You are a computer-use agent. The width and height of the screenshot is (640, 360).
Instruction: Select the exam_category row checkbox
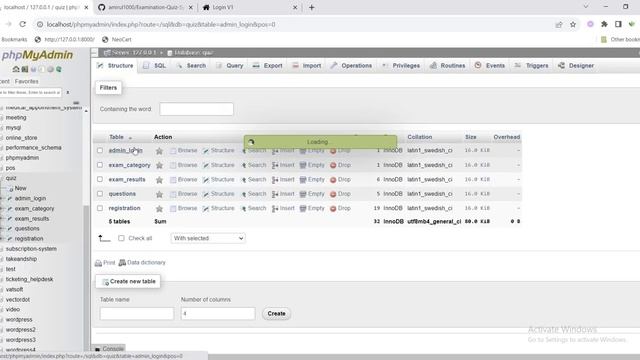click(100, 165)
